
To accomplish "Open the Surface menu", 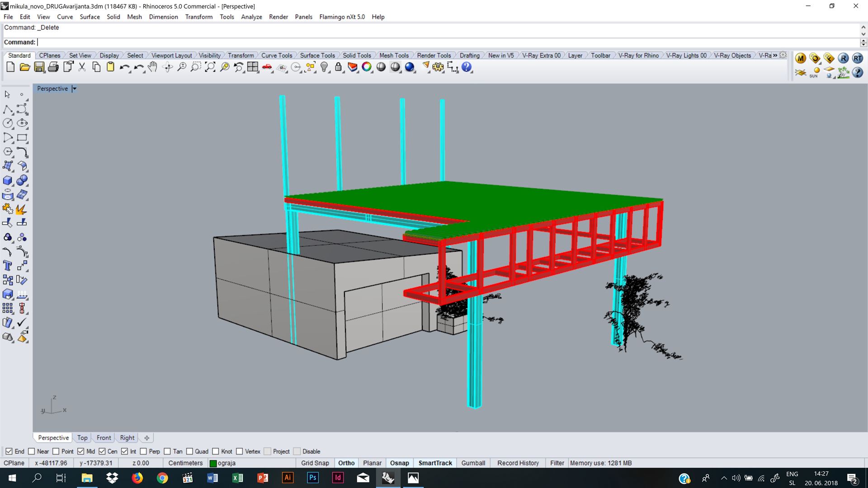I will 90,17.
